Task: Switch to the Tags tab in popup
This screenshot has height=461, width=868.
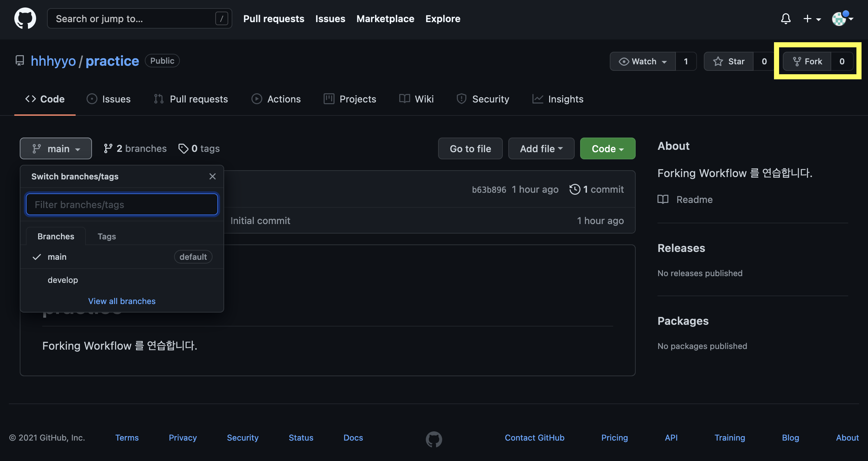Action: click(107, 236)
